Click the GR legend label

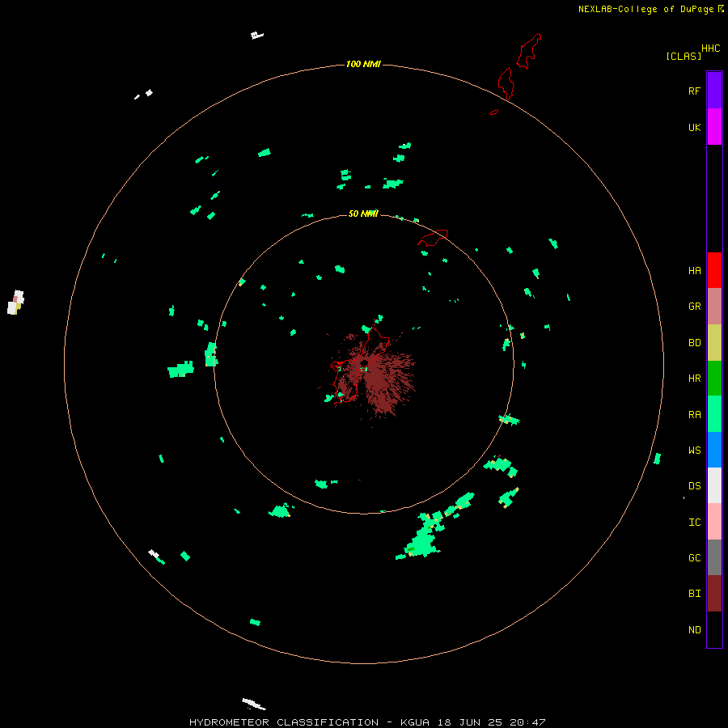[x=694, y=307]
